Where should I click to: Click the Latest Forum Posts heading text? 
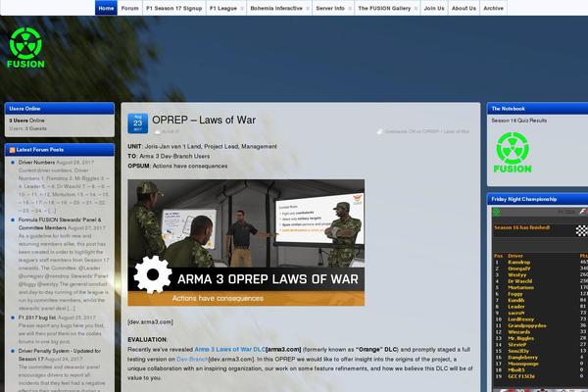tap(40, 150)
